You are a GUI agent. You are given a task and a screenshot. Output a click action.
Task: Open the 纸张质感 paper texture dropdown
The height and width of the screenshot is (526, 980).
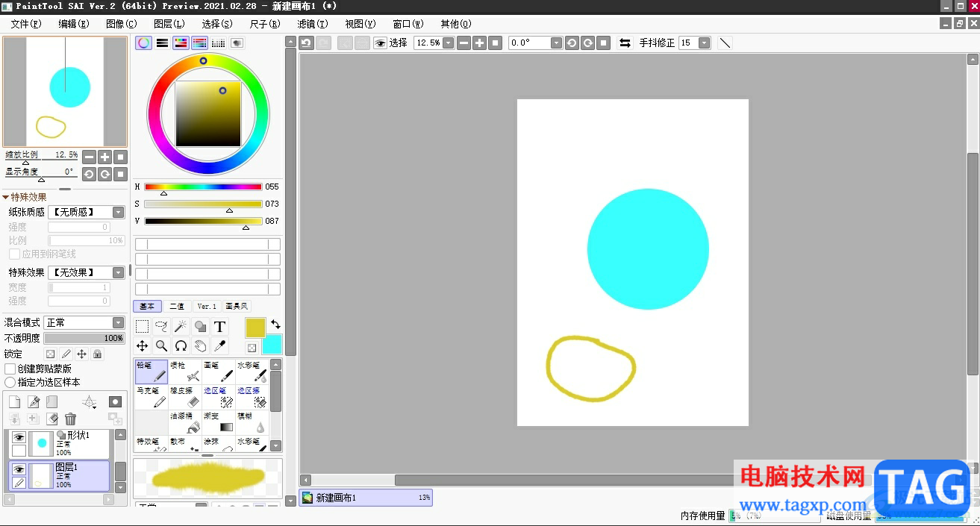(118, 213)
